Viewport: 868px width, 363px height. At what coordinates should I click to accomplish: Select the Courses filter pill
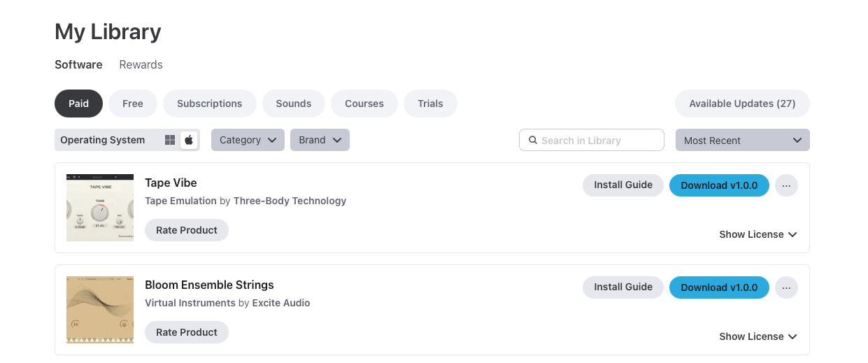tap(364, 104)
